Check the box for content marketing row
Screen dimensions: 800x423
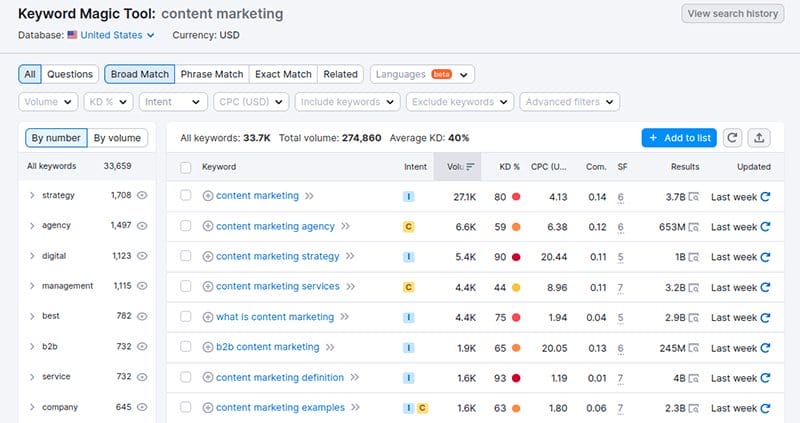tap(186, 195)
